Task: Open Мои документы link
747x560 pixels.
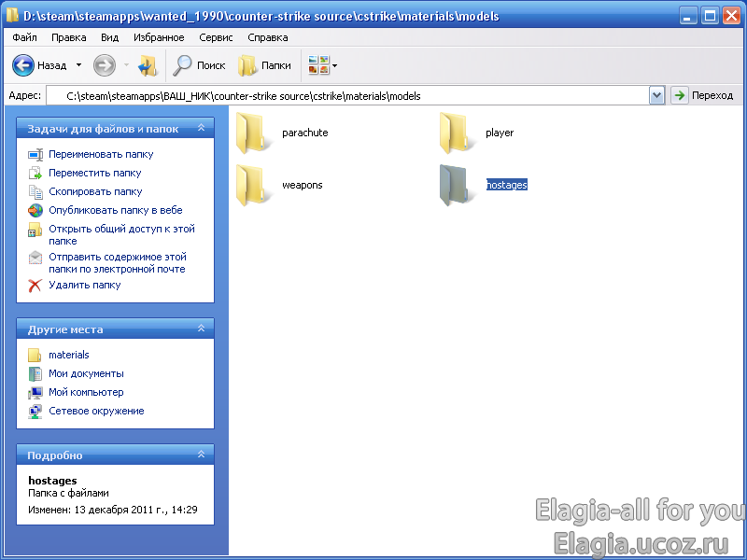Action: tap(86, 373)
